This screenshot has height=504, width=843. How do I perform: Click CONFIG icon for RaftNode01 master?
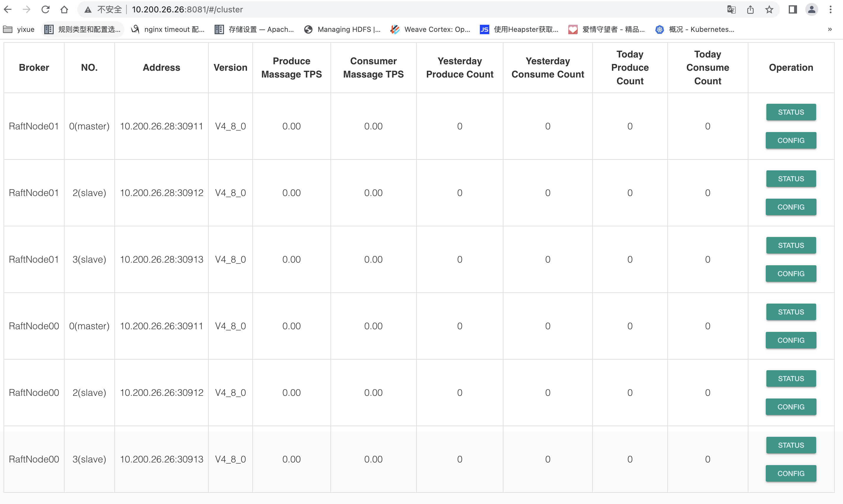click(x=791, y=140)
